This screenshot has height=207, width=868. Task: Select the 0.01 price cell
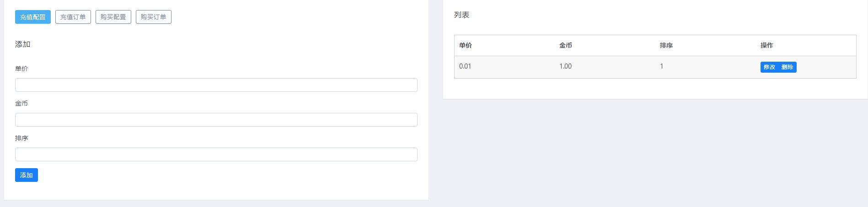tap(465, 66)
